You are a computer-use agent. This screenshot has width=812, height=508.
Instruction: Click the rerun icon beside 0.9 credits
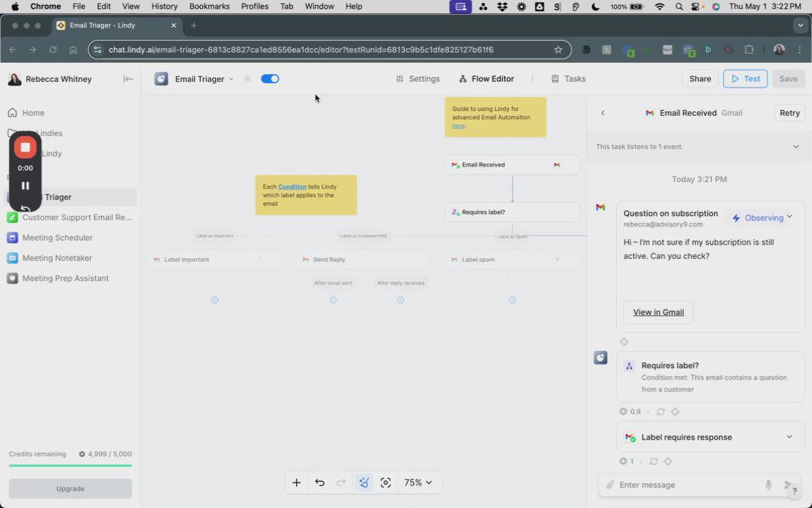point(660,411)
